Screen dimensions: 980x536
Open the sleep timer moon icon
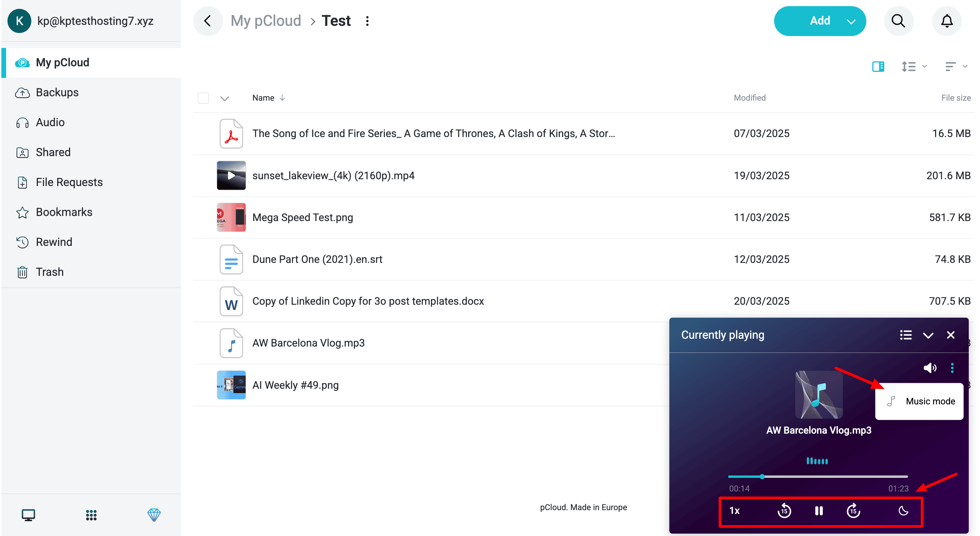click(903, 511)
